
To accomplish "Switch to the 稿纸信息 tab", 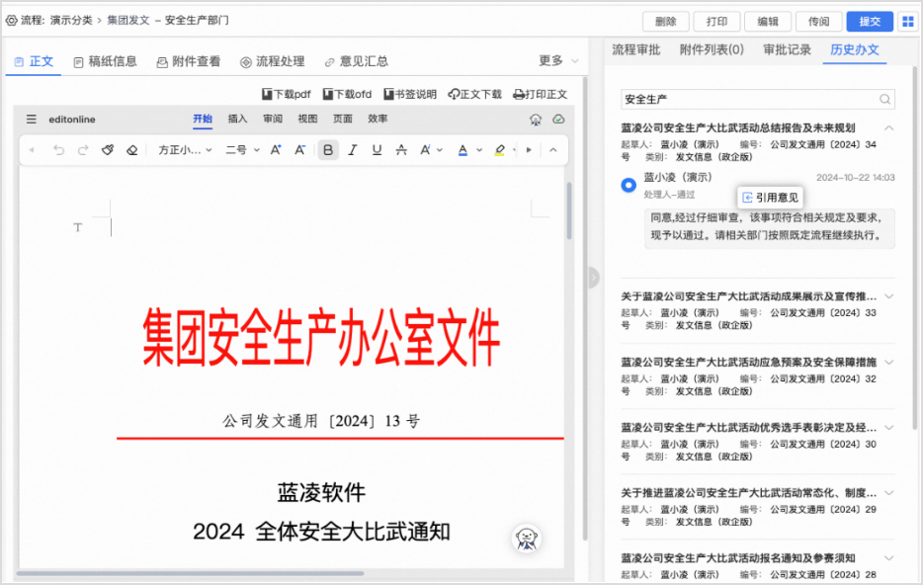I will point(105,61).
